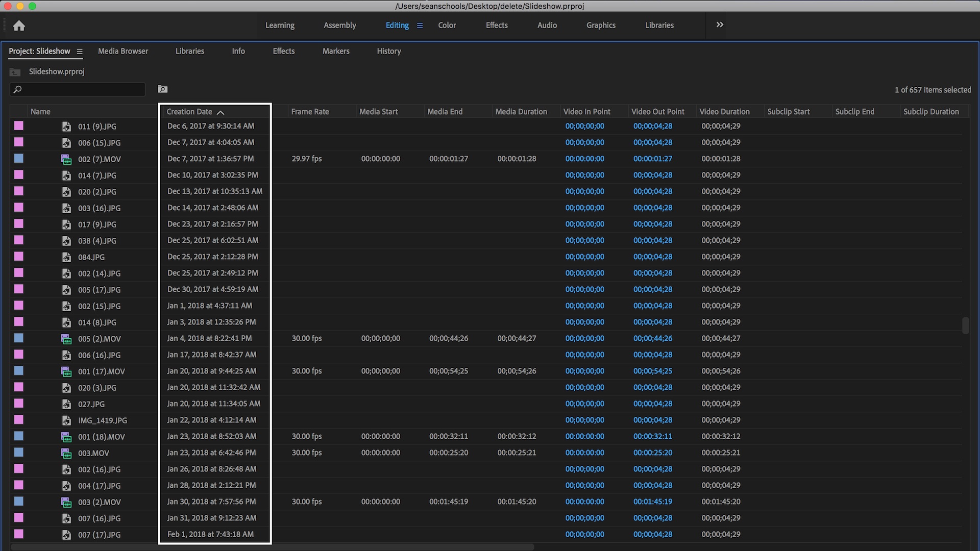The width and height of the screenshot is (980, 551).
Task: Click the video clip icon for 003.MOV
Action: click(x=66, y=453)
